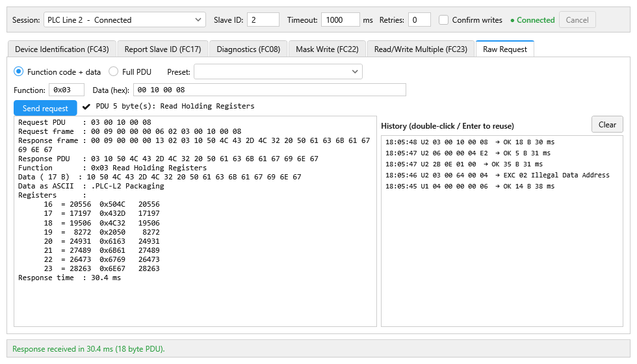Click the Timeout field showing 1000
637x364 pixels.
coord(340,20)
